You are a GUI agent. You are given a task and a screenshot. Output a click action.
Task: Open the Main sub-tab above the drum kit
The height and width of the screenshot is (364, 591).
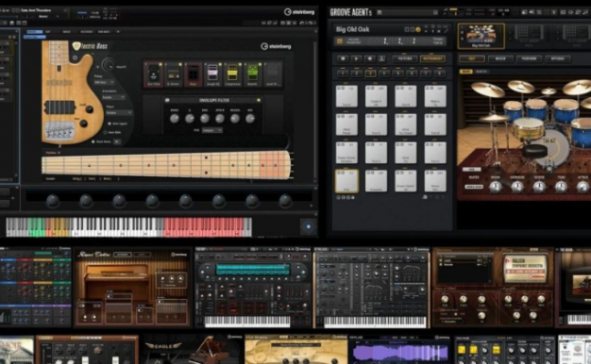(465, 72)
